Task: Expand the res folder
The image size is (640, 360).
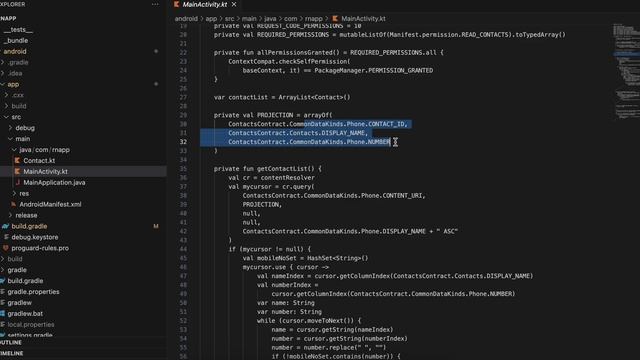Action: pos(14,193)
